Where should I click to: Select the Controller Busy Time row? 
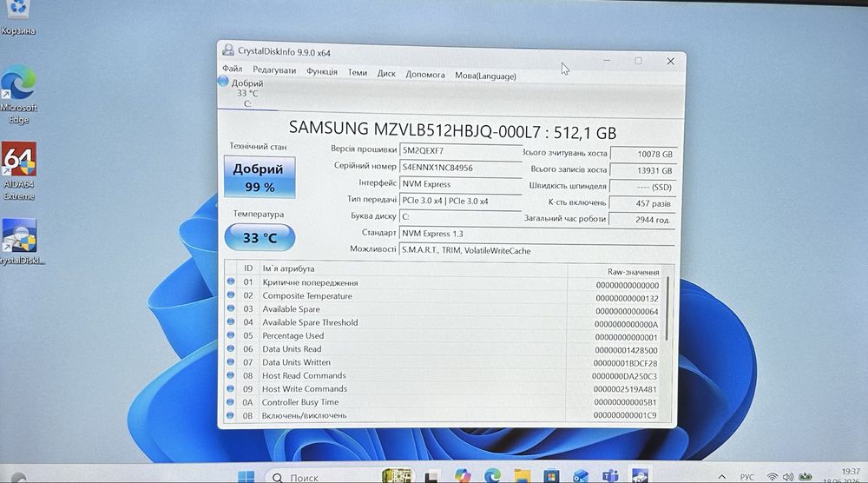pyautogui.click(x=444, y=402)
